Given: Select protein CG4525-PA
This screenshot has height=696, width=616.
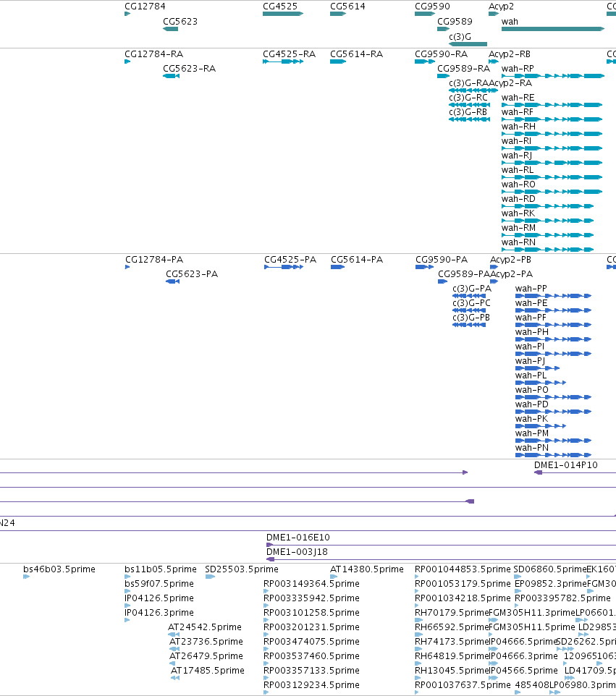Looking at the screenshot, I should pos(290,259).
